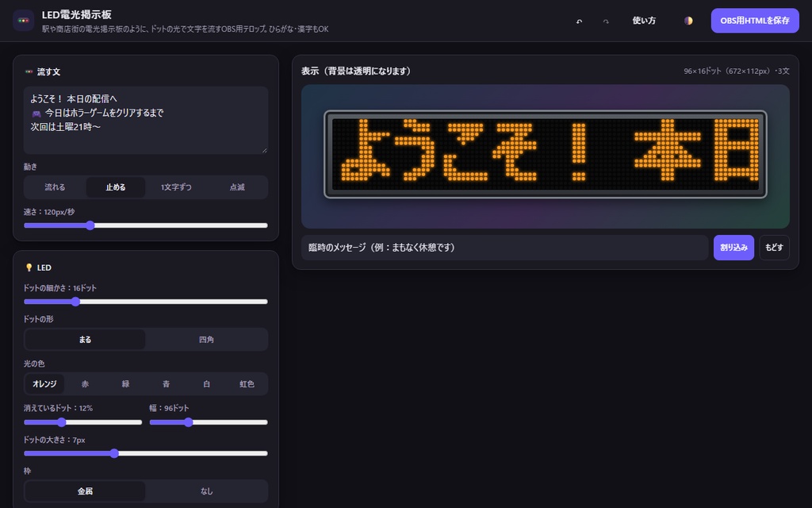Click the もどす restore button
This screenshot has height=508, width=812.
774,248
